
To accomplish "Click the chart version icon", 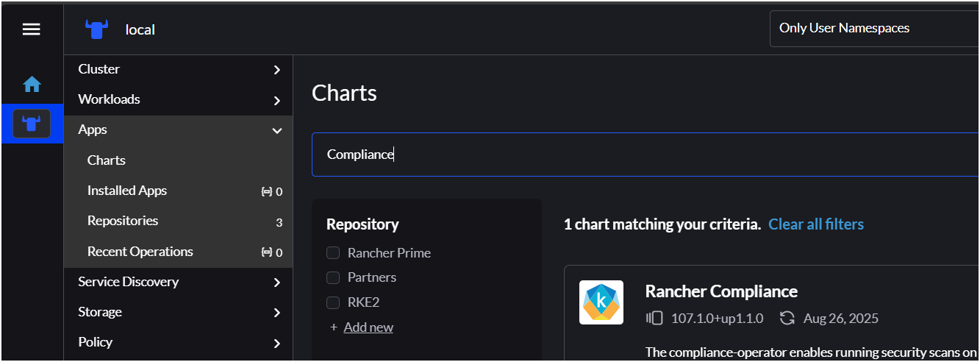I will pyautogui.click(x=654, y=319).
